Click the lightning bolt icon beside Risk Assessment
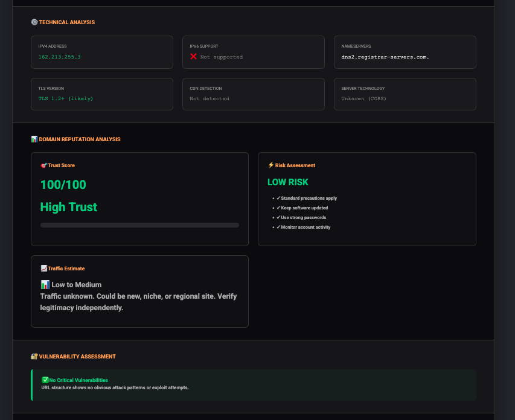The width and height of the screenshot is (515, 420). [271, 165]
